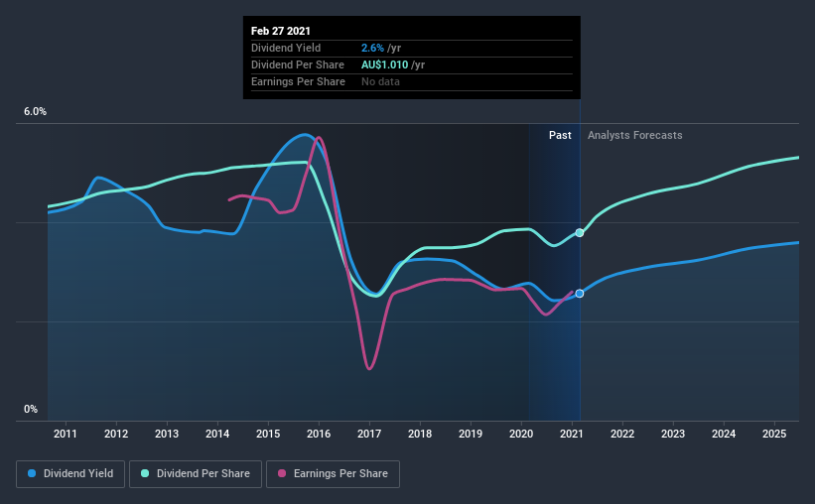815x504 pixels.
Task: Click the 2012 x-axis label
Action: click(116, 434)
